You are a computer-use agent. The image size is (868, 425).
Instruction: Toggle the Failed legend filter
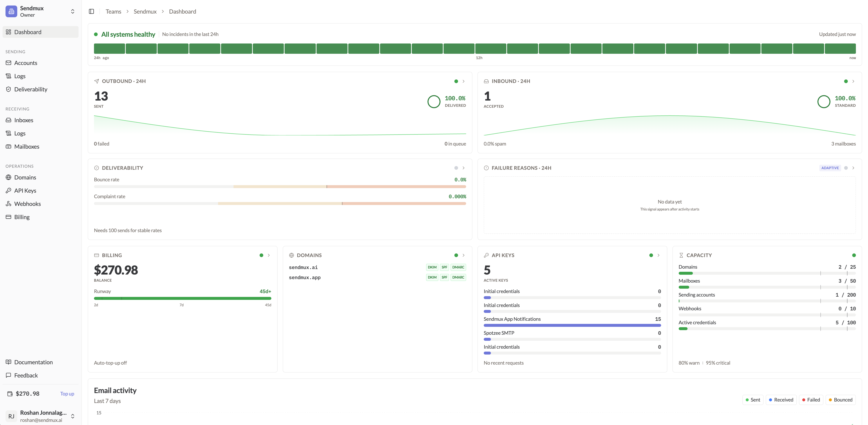click(x=811, y=400)
